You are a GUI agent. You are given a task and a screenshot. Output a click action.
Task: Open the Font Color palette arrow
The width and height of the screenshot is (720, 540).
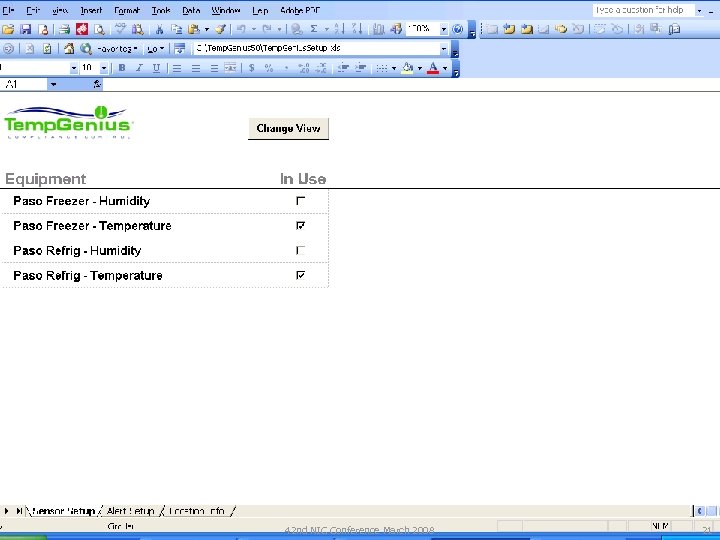click(x=445, y=68)
